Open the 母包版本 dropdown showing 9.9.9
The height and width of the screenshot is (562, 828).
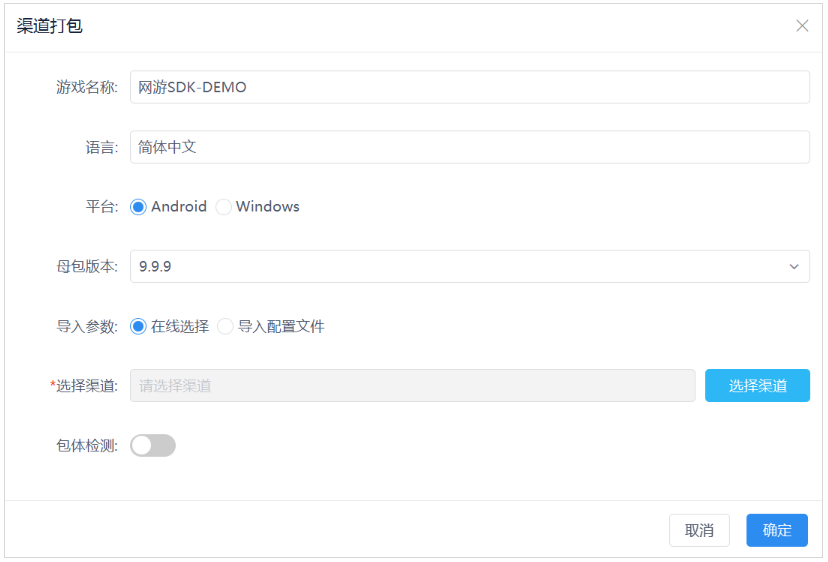pos(460,267)
